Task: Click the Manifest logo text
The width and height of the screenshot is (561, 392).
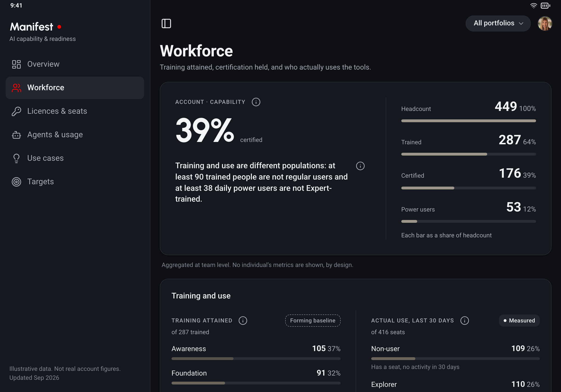Action: coord(31,27)
